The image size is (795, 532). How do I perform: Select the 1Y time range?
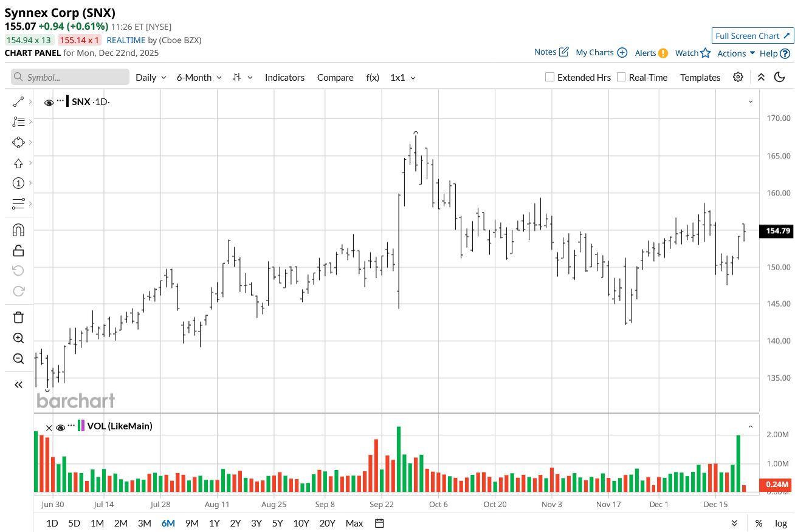pyautogui.click(x=214, y=523)
